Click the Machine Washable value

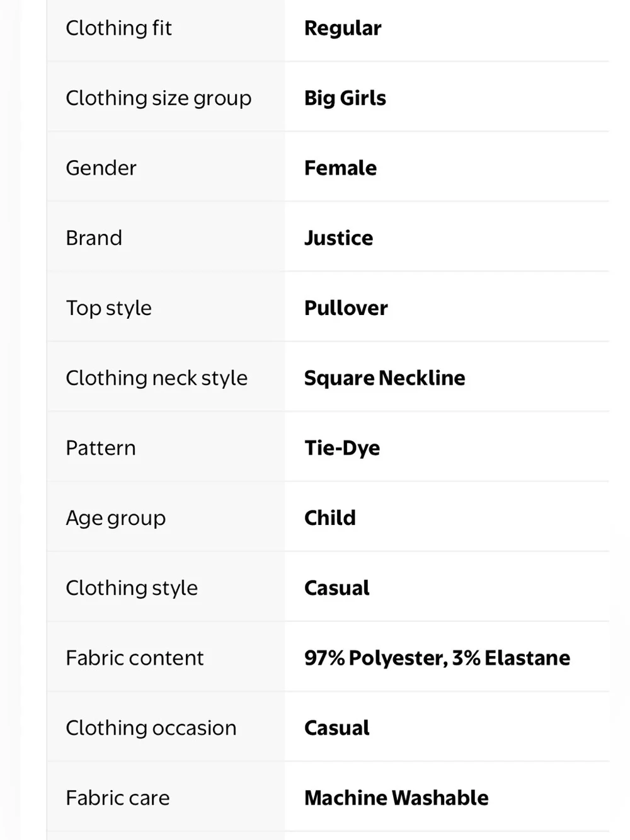[x=396, y=798]
